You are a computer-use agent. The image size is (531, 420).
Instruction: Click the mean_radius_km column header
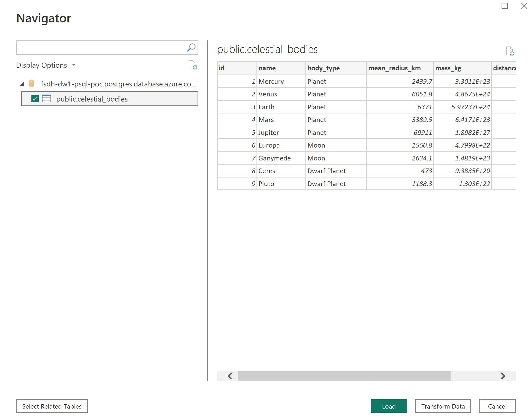pos(400,68)
